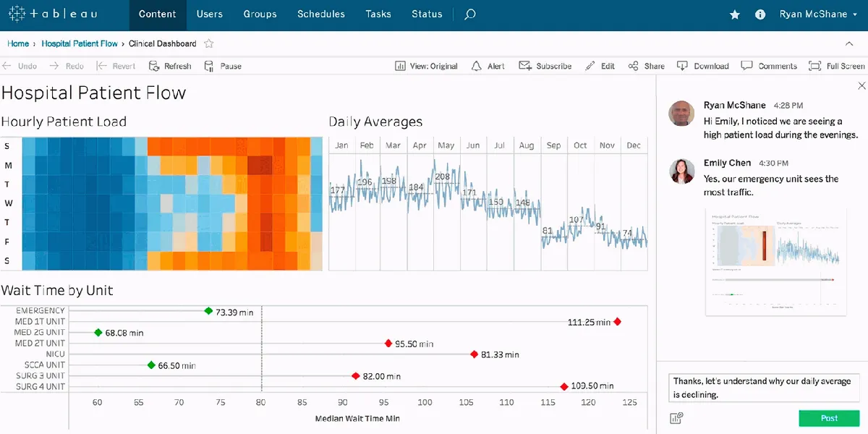868x434 pixels.
Task: Click the Wait Time by Unit title
Action: (57, 290)
